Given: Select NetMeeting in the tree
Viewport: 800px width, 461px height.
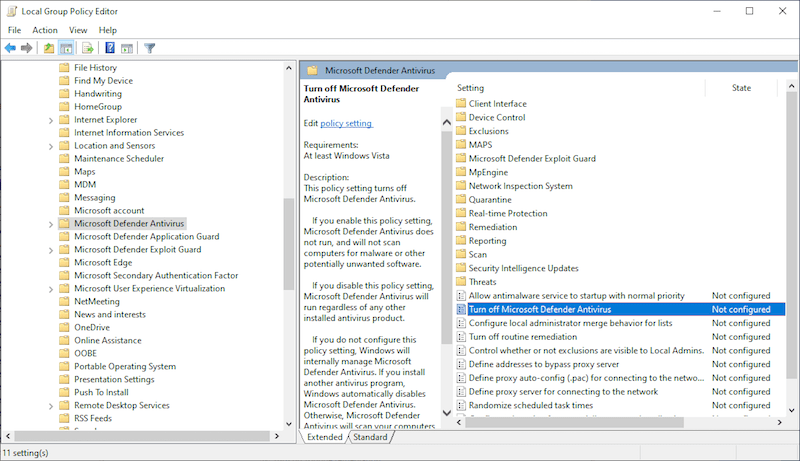Looking at the screenshot, I should (97, 301).
